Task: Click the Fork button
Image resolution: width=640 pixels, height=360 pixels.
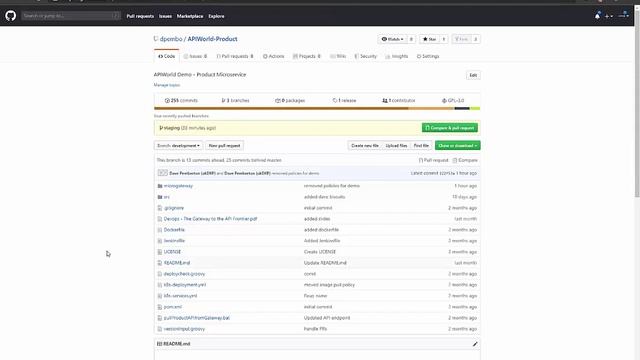Action: coord(462,39)
